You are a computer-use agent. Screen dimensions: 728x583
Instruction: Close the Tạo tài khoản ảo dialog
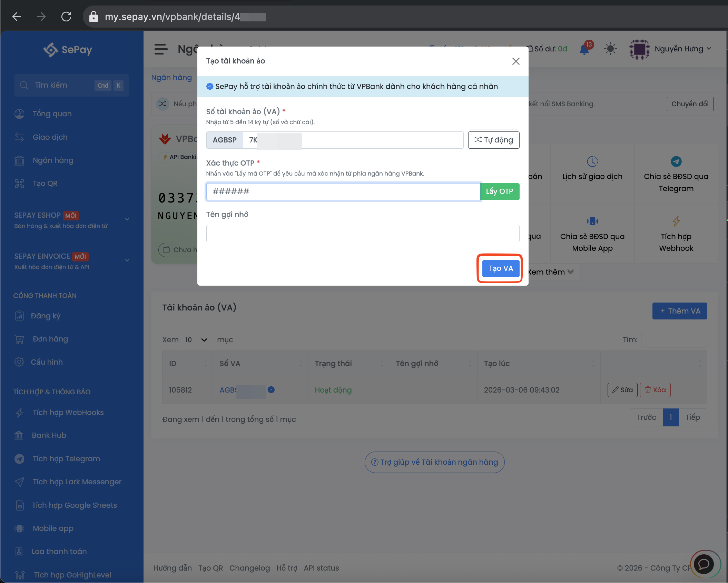click(x=515, y=61)
